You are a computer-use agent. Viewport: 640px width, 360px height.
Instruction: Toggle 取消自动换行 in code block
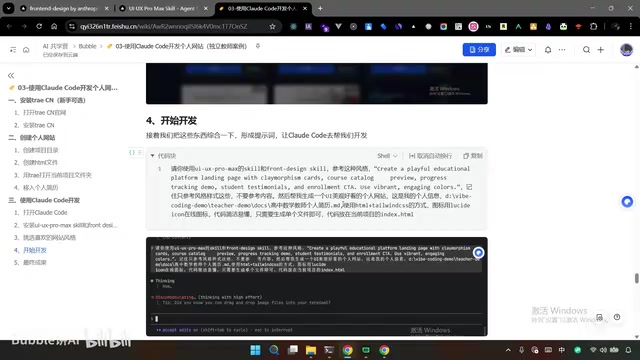tap(430, 156)
